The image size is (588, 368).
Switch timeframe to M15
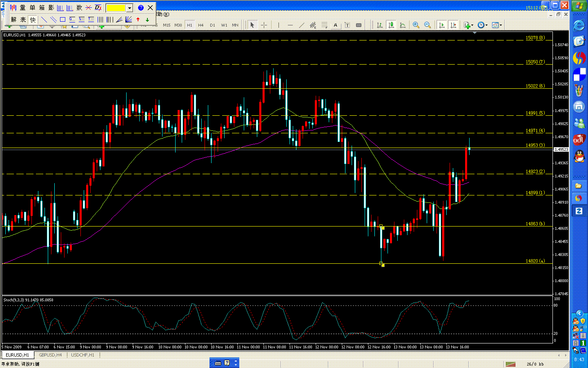pos(167,25)
